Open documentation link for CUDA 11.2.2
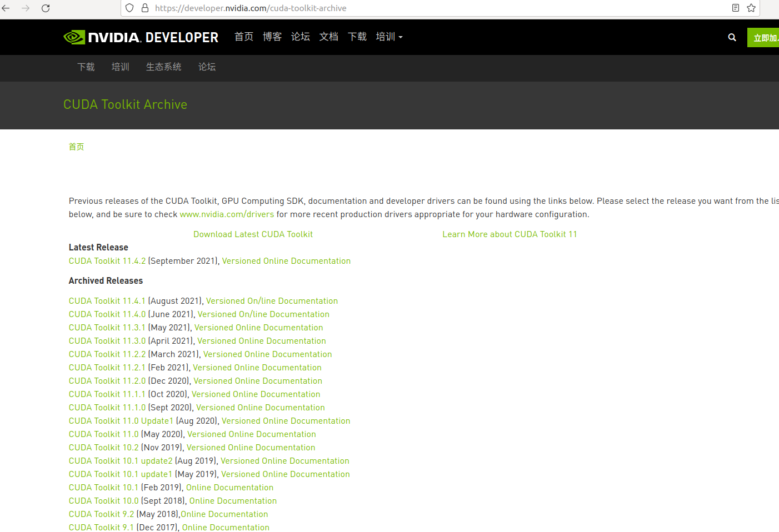This screenshot has width=779, height=532. coord(267,354)
